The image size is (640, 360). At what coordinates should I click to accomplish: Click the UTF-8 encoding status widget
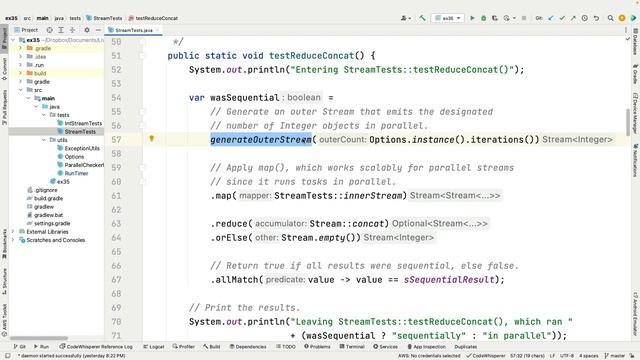click(x=567, y=356)
